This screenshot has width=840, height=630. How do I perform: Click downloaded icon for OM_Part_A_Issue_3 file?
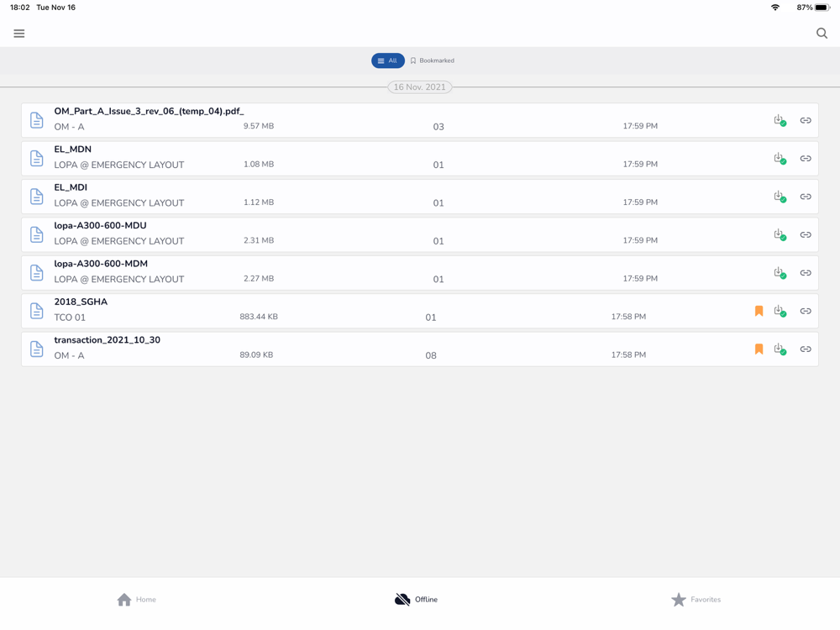(780, 120)
